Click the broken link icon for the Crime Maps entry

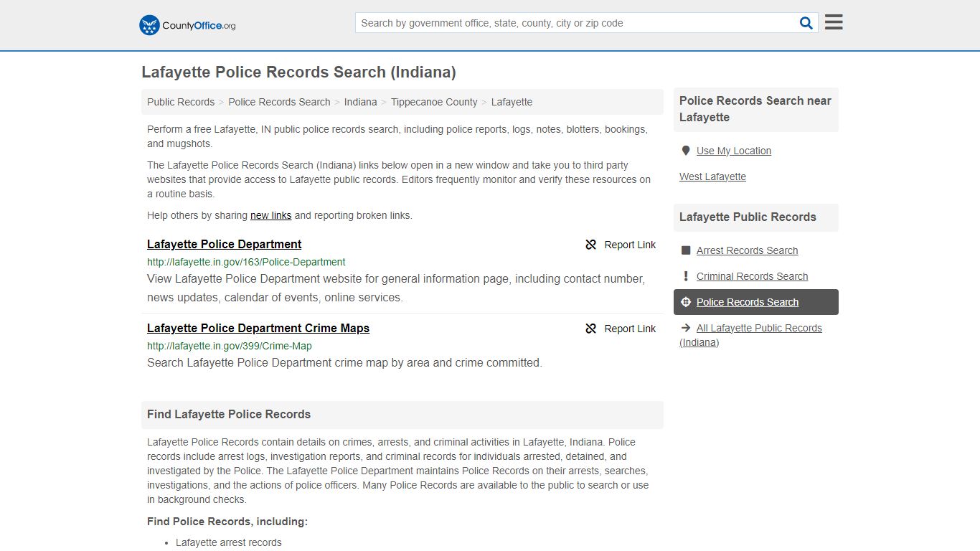point(591,329)
